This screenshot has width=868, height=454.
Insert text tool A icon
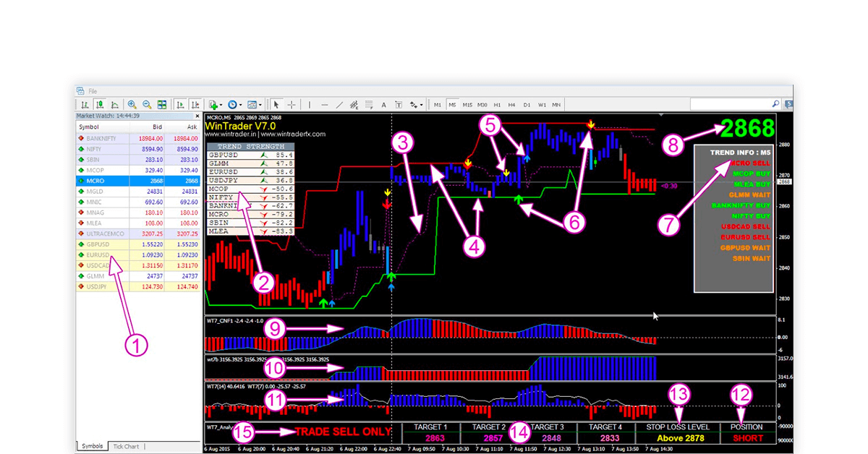tap(383, 104)
